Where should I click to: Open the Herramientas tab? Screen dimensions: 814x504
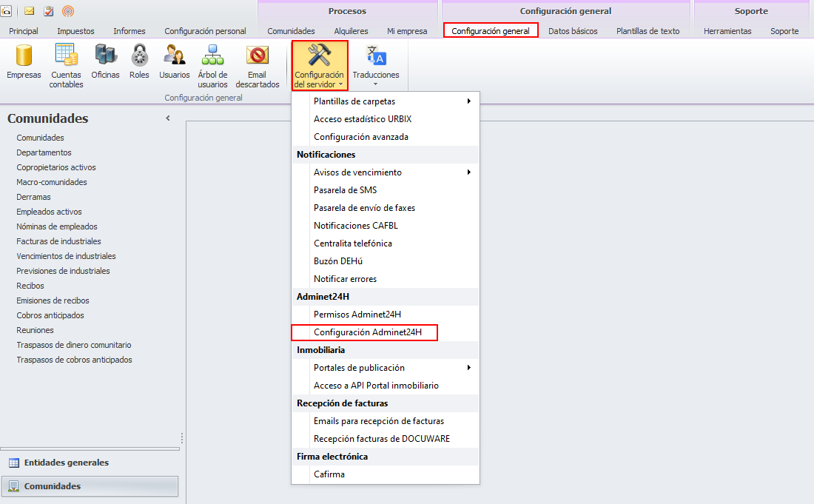point(727,31)
